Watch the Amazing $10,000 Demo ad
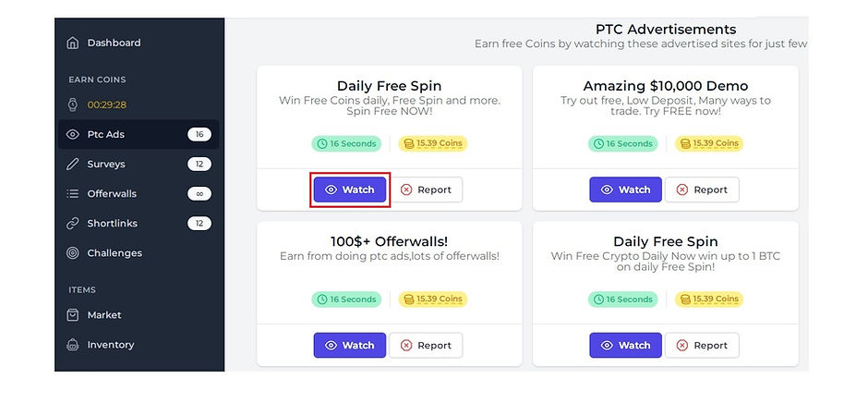This screenshot has width=868, height=416. (626, 190)
